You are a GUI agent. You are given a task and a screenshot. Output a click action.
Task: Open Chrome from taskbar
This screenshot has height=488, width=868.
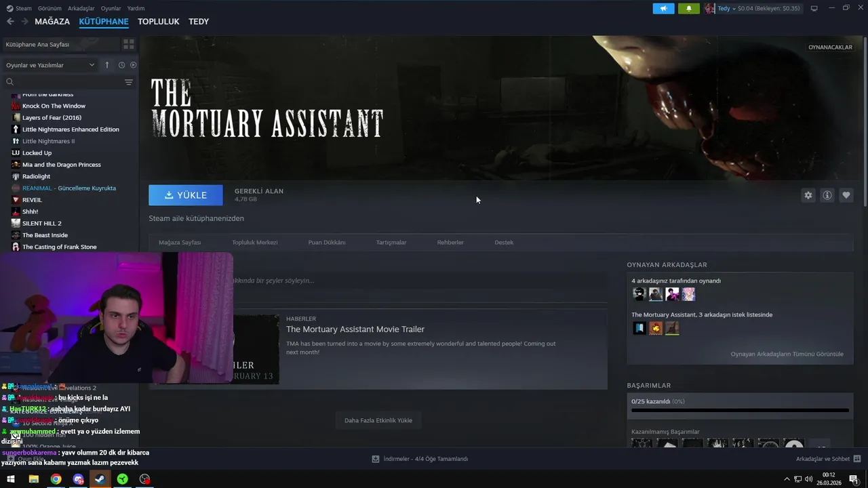56,479
